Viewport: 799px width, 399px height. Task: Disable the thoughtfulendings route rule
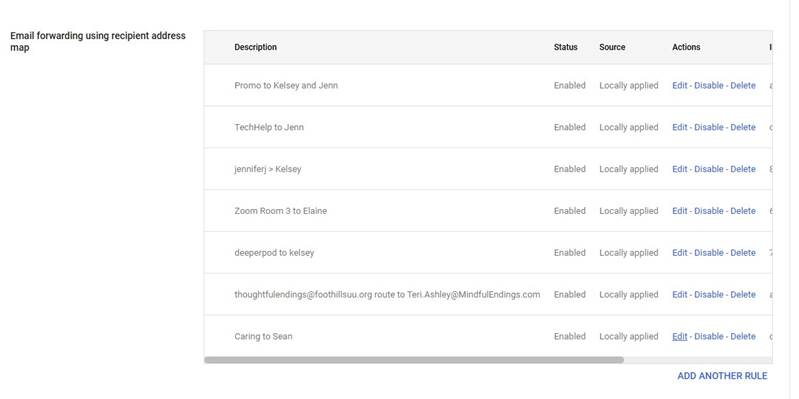point(708,295)
